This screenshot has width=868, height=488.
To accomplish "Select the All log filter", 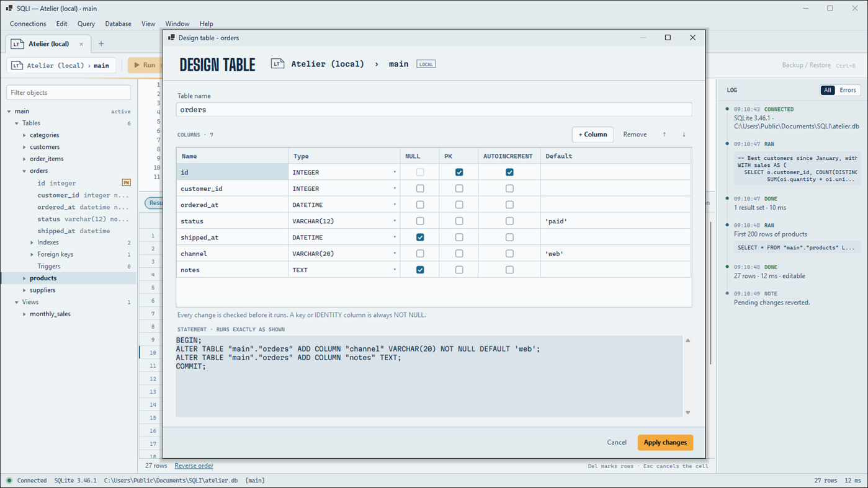I will tap(828, 91).
